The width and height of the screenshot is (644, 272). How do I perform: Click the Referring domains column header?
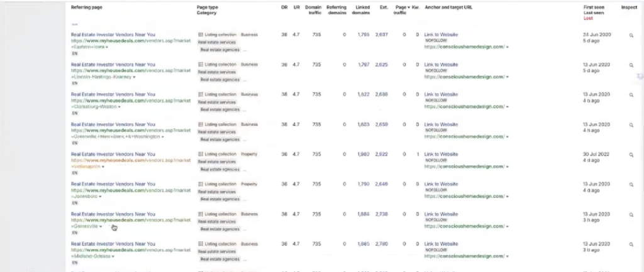pyautogui.click(x=335, y=9)
